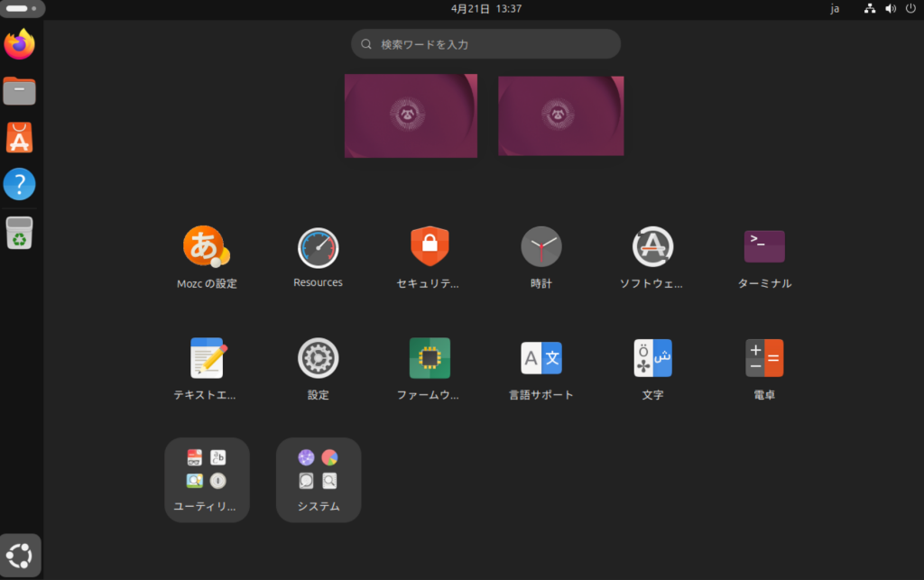Open the ja input source menu

[x=835, y=9]
